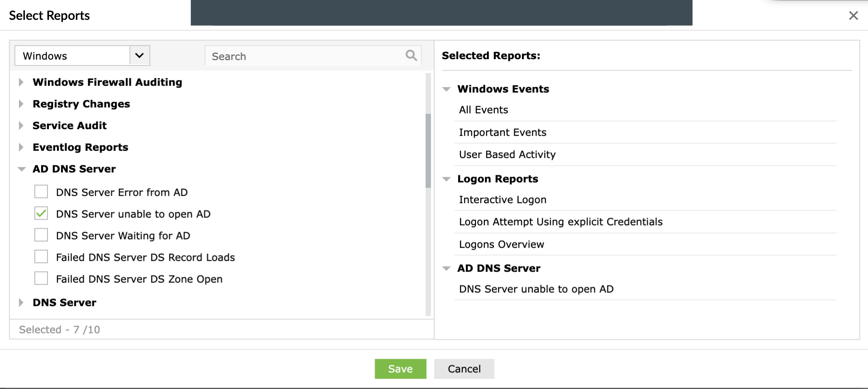868x389 pixels.
Task: Select Failed DNS Server DS Zone Open
Action: tap(41, 278)
